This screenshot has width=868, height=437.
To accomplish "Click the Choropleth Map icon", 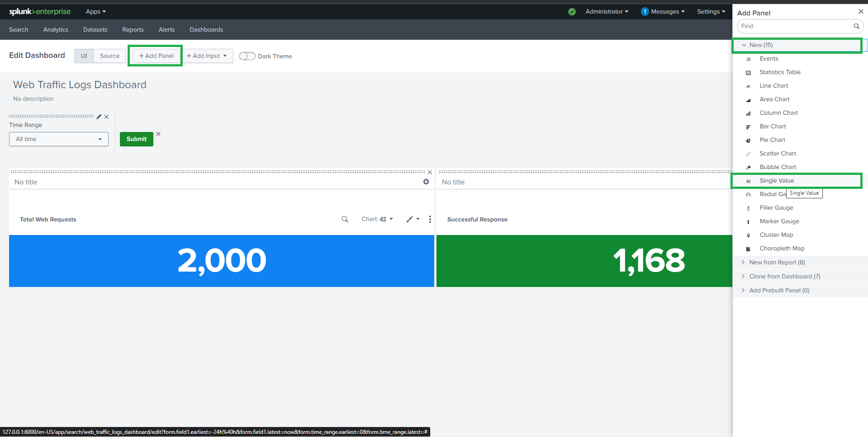I will 748,249.
